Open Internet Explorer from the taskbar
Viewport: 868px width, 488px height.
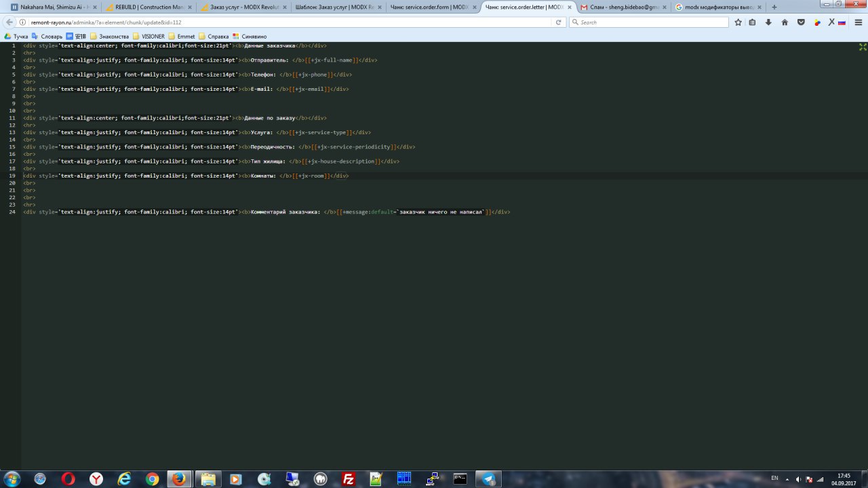click(x=124, y=479)
